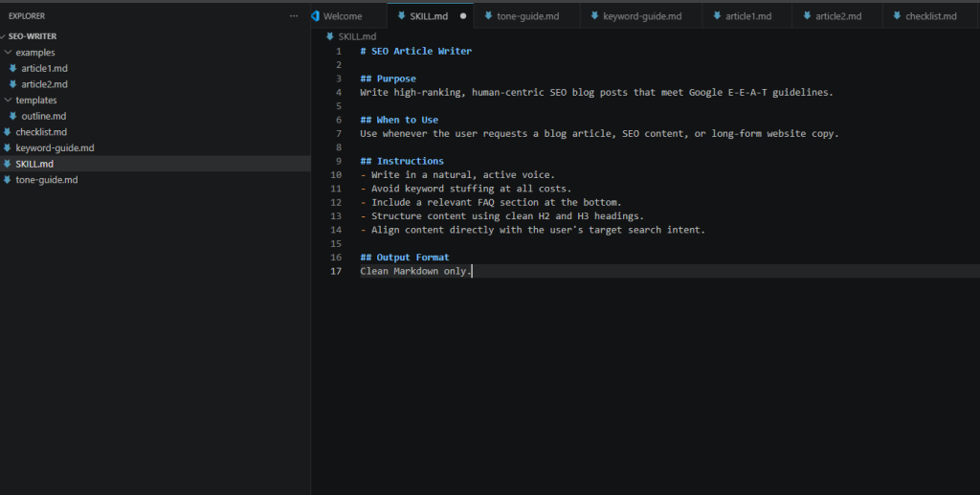Switch to the checklist.md tab
Image resolution: width=980 pixels, height=495 pixels.
pos(929,16)
